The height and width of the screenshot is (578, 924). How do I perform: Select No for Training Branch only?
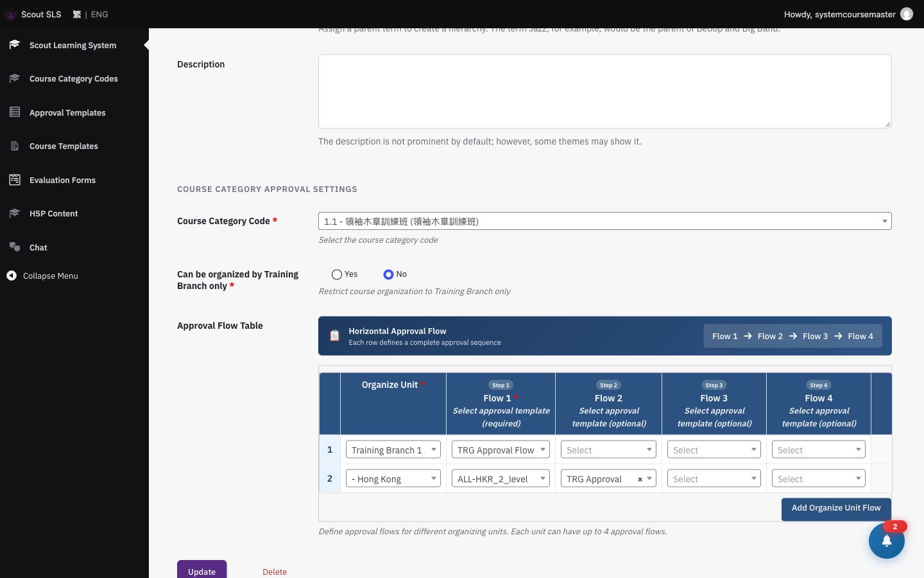tap(388, 274)
